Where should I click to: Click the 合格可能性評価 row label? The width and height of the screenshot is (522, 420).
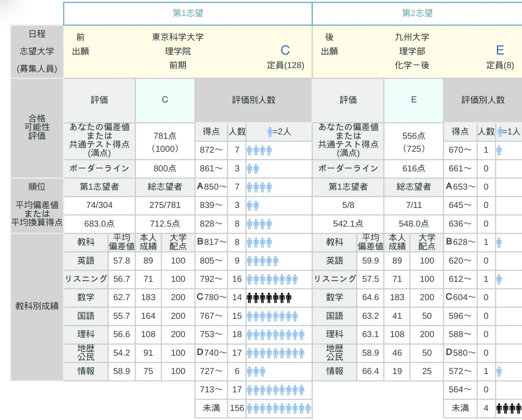point(37,127)
